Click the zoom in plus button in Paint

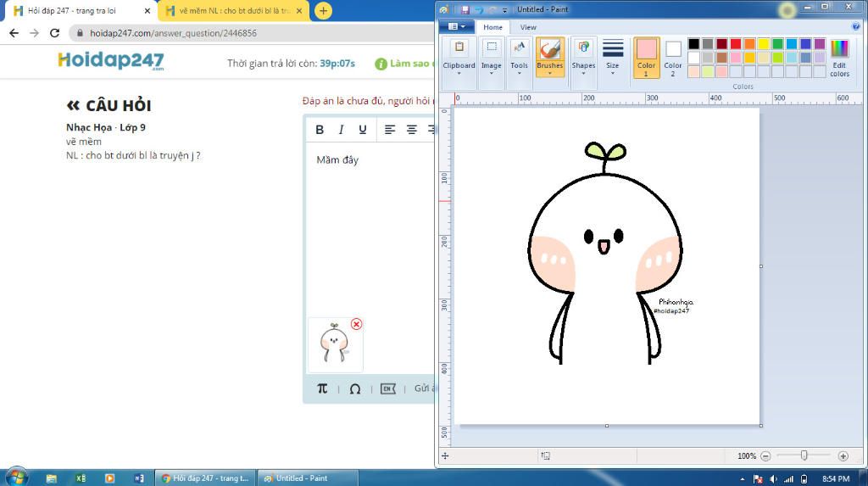tap(843, 456)
